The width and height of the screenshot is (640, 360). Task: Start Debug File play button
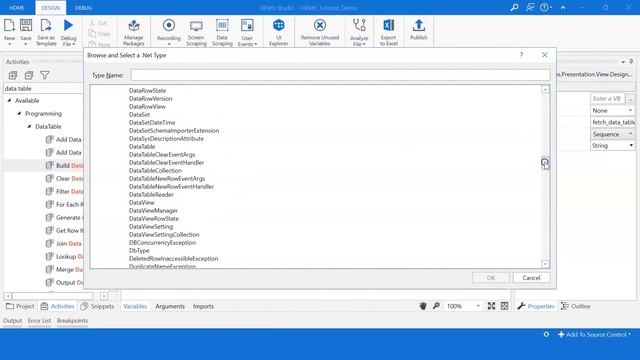tap(68, 25)
